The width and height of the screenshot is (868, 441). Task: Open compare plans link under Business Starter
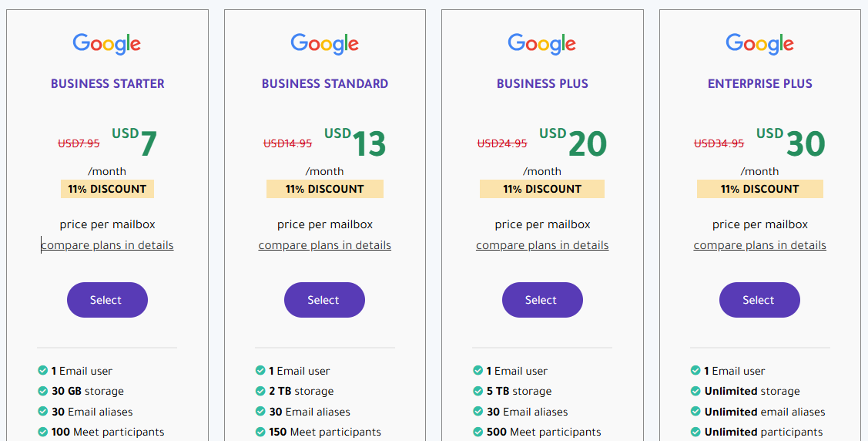(x=107, y=245)
